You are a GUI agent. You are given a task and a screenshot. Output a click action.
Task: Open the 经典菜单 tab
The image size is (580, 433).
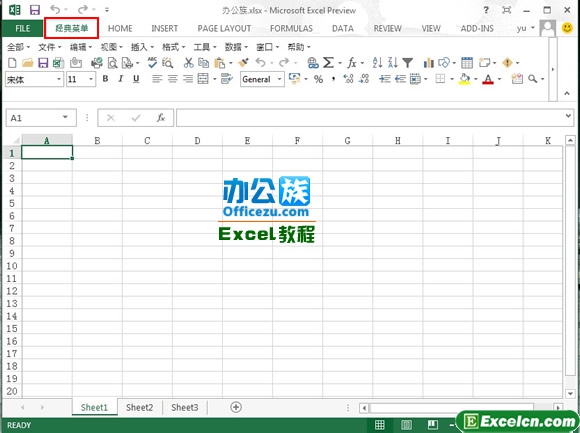tap(71, 28)
